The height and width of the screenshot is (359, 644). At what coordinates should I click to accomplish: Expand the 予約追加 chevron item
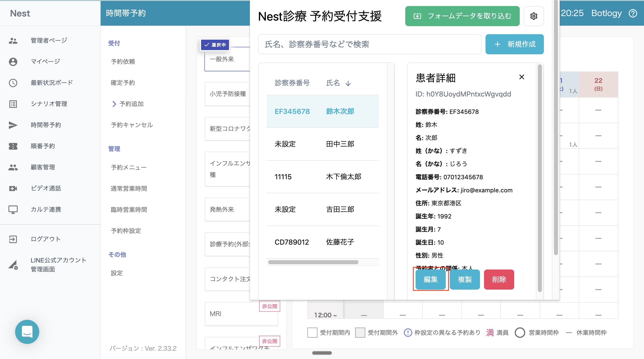coord(114,104)
